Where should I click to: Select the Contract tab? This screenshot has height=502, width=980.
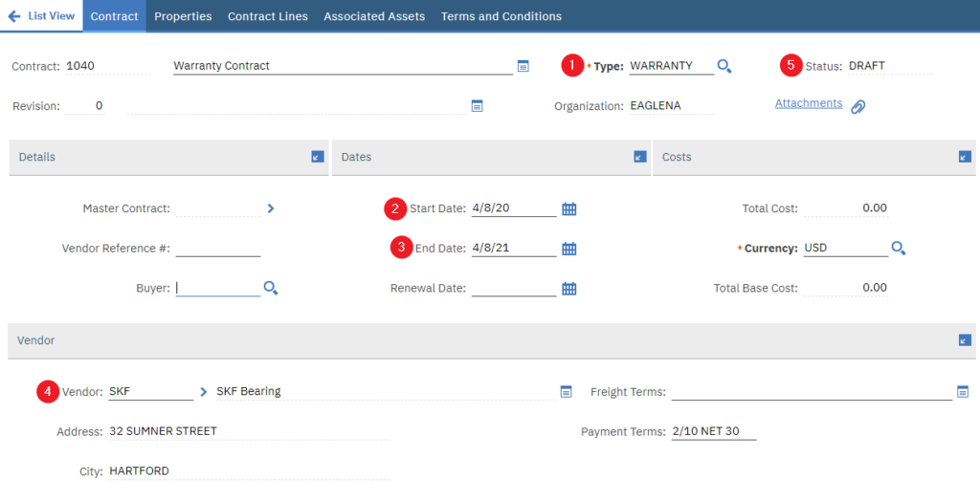[115, 16]
